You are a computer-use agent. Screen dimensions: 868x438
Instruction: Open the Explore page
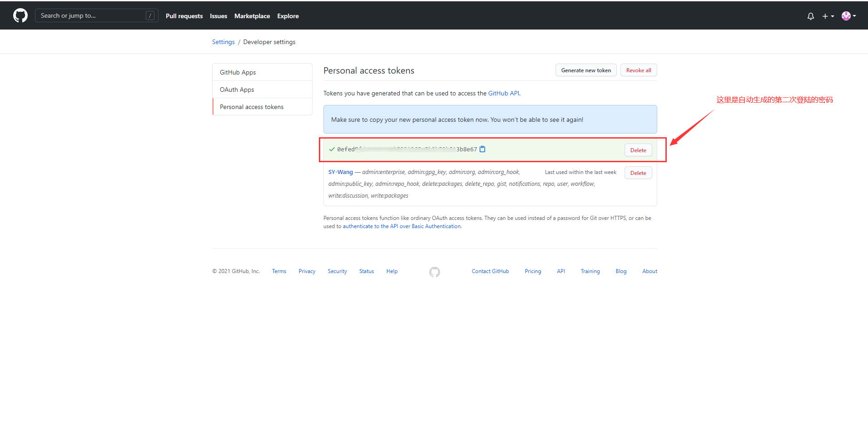pos(288,16)
